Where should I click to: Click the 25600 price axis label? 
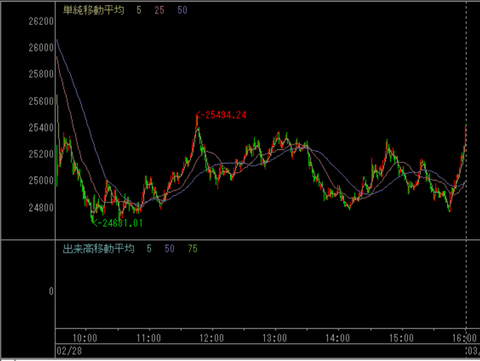pos(41,101)
